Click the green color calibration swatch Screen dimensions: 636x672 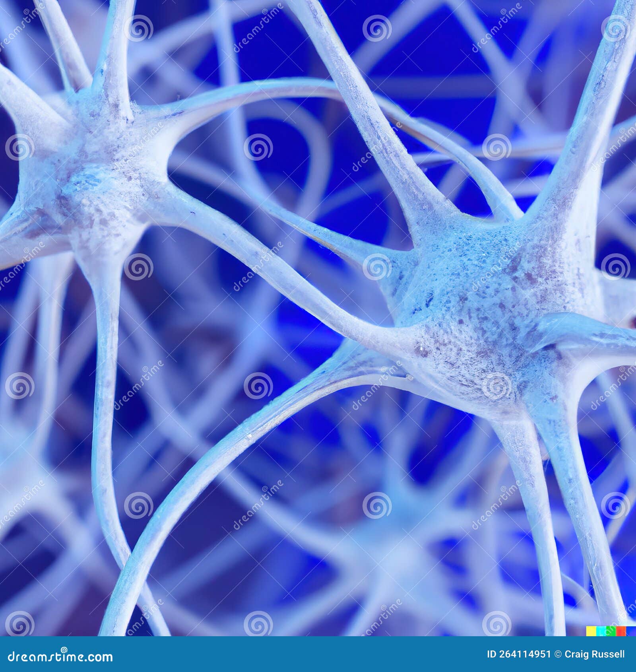tap(611, 630)
